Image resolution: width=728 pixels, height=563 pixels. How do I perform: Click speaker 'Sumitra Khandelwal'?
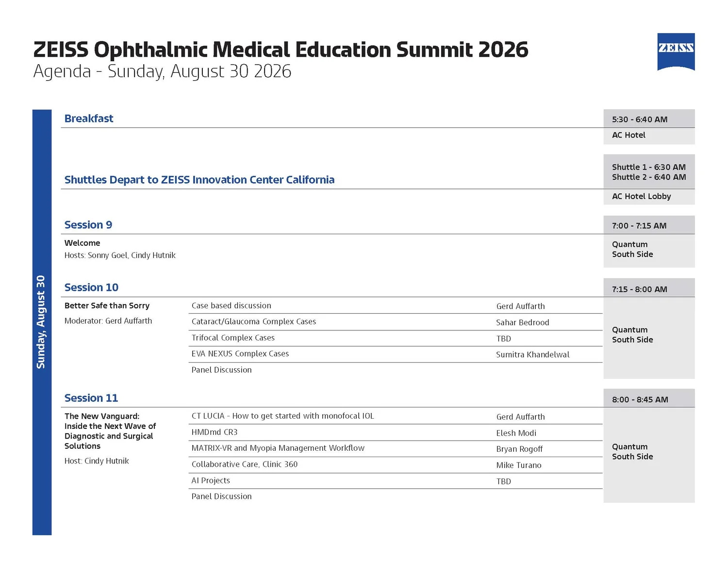pyautogui.click(x=533, y=355)
